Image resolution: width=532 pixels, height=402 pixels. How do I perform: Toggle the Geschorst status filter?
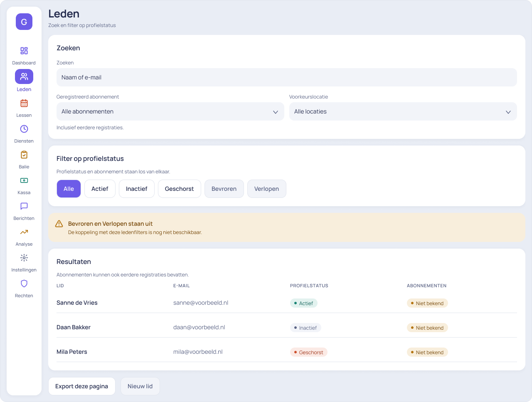click(180, 189)
